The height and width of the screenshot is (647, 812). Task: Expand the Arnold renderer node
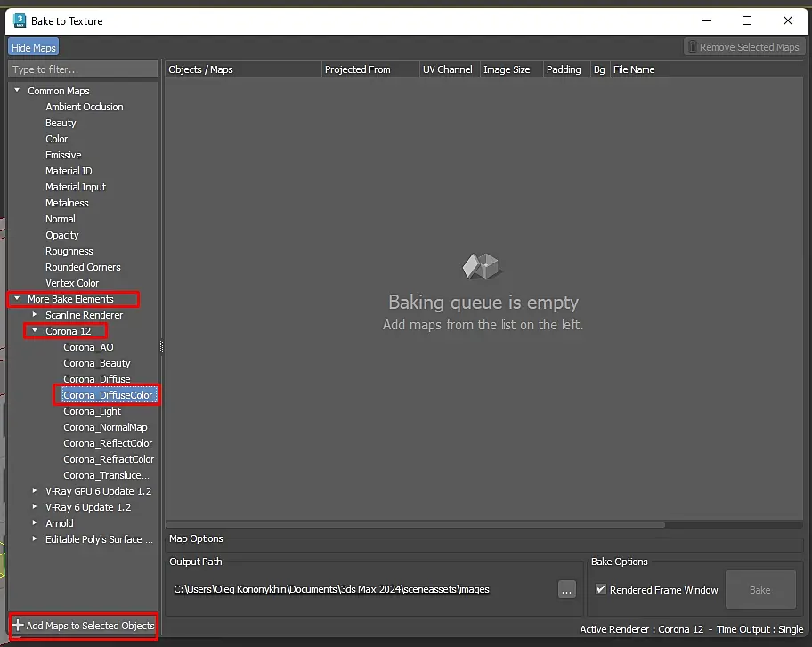pyautogui.click(x=35, y=522)
